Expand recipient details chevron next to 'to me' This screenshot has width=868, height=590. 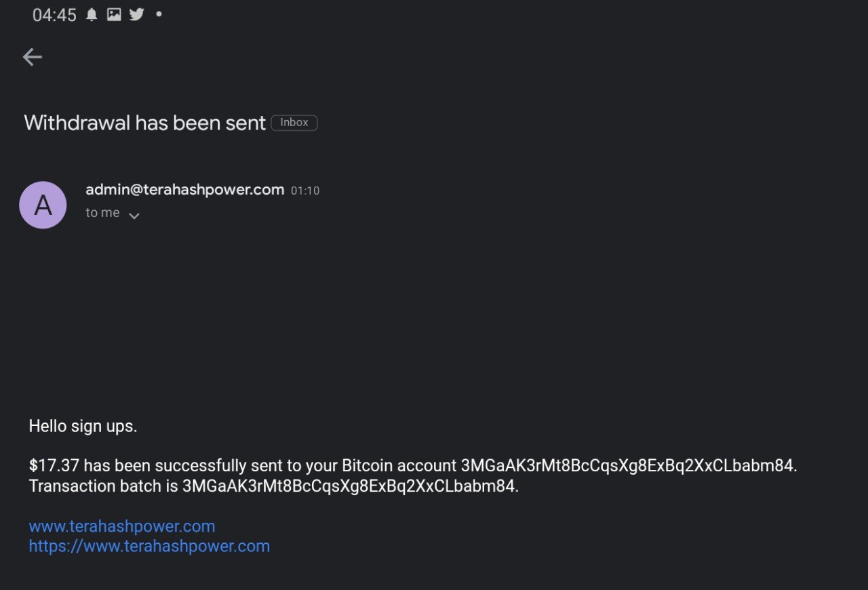point(134,216)
